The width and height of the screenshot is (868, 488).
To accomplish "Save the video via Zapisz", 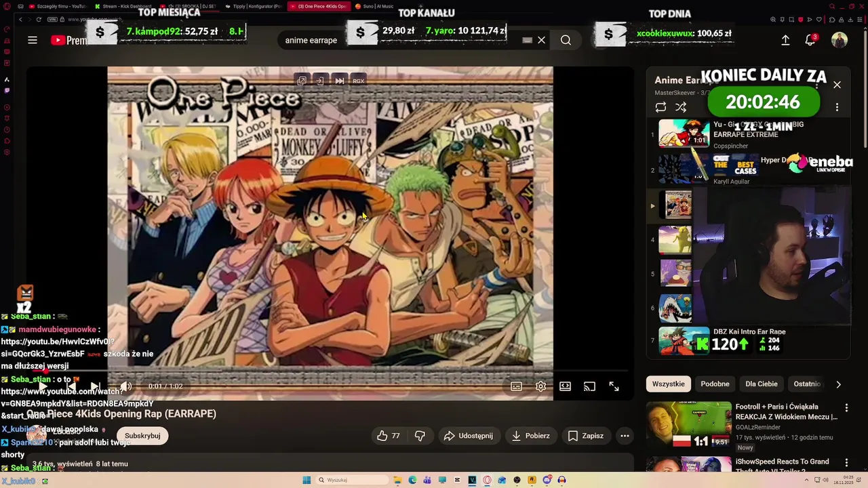I will pyautogui.click(x=586, y=436).
